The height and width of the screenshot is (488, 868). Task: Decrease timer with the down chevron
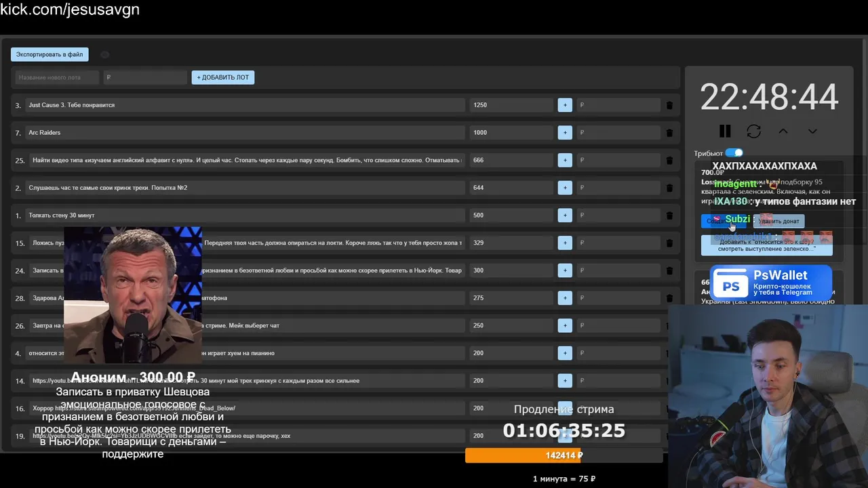[x=812, y=131]
